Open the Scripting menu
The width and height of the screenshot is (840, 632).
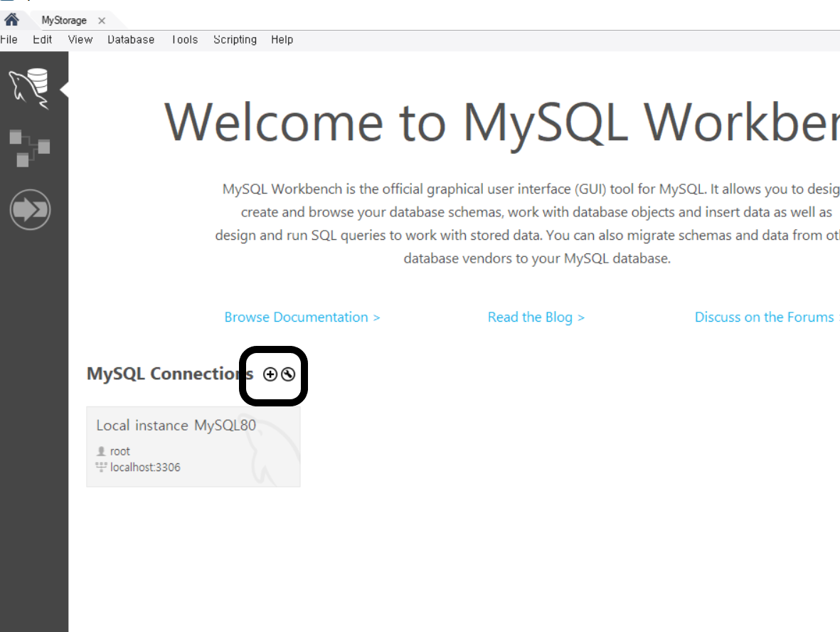pos(235,40)
